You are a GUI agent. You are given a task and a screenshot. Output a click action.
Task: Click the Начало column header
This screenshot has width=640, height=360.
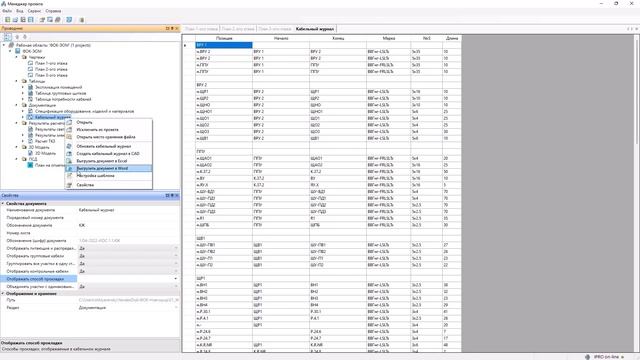point(281,38)
